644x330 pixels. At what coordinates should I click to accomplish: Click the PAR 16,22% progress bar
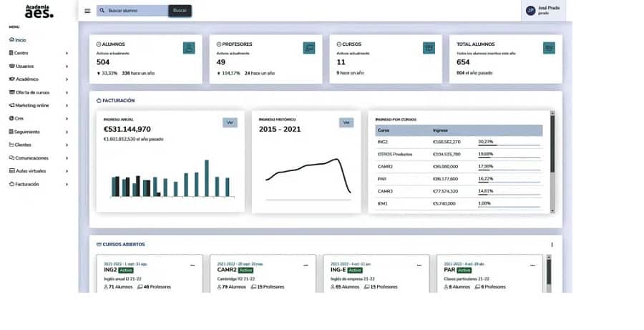pos(509,182)
